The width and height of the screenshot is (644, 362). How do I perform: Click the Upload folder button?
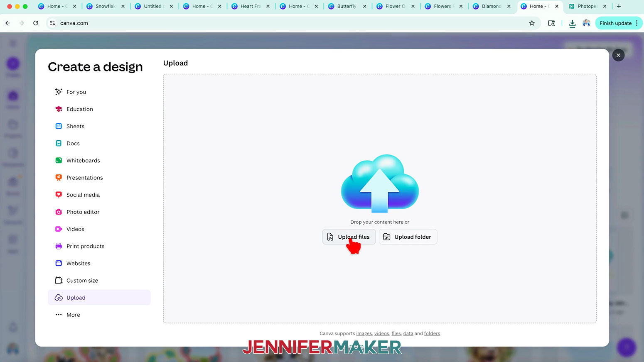point(408,237)
